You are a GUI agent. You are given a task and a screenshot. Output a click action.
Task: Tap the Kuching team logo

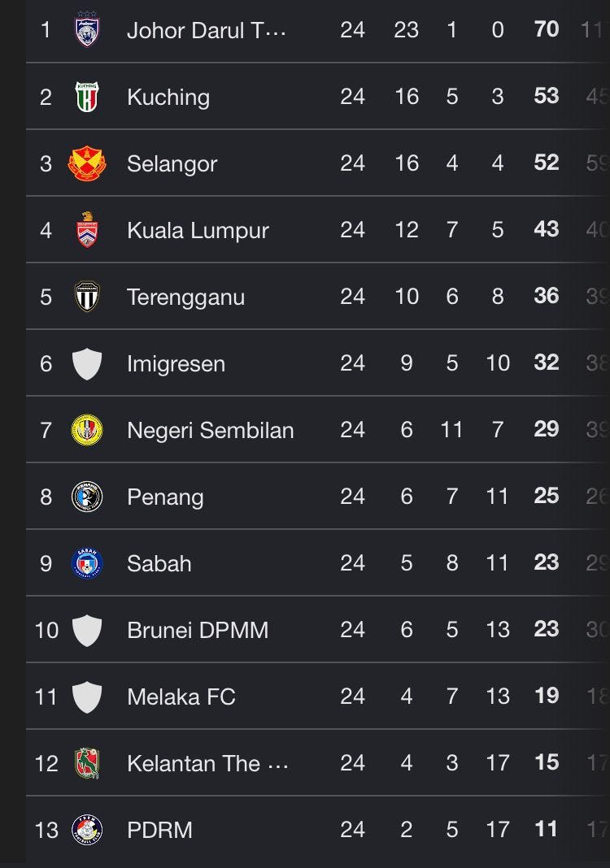(x=87, y=97)
